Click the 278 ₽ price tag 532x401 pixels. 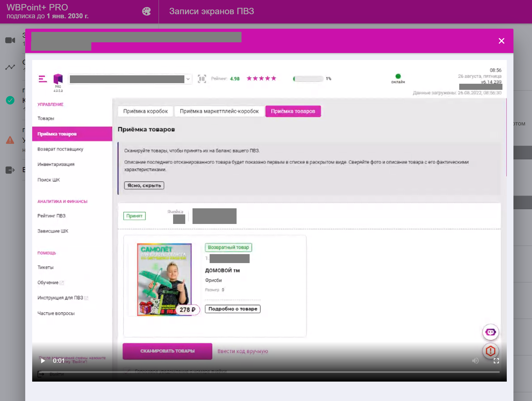188,310
